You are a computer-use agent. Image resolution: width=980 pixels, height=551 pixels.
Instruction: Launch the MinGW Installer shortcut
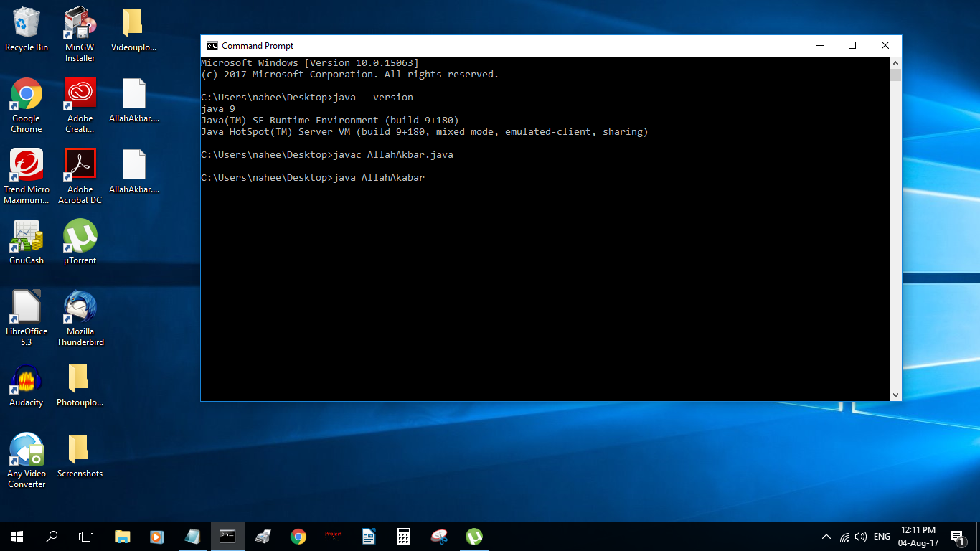point(80,34)
